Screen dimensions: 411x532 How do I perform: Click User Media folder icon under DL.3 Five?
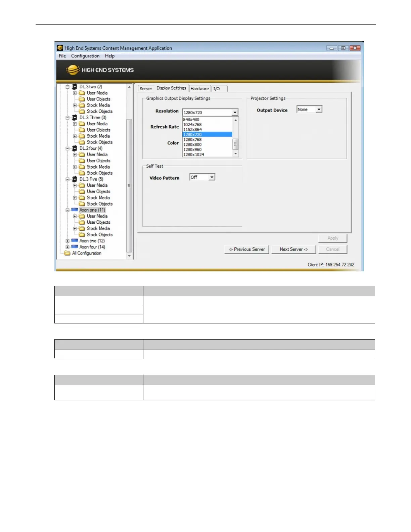pos(82,185)
